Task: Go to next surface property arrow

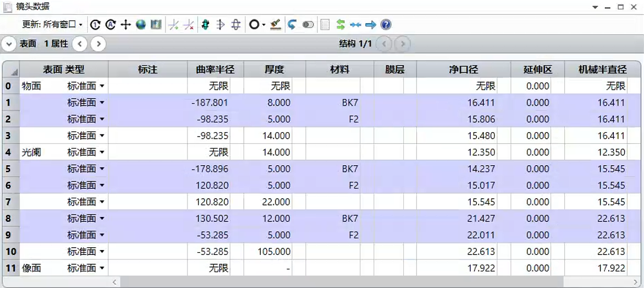Action: click(98, 44)
